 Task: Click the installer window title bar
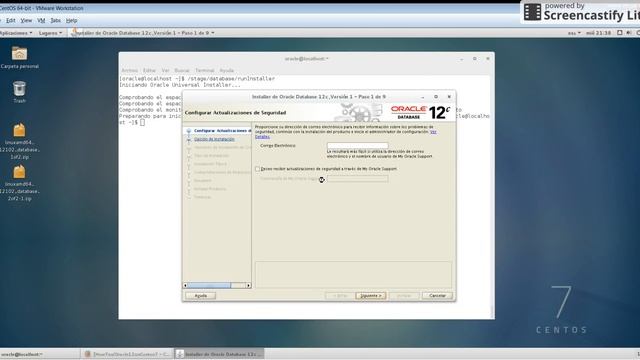pos(318,97)
